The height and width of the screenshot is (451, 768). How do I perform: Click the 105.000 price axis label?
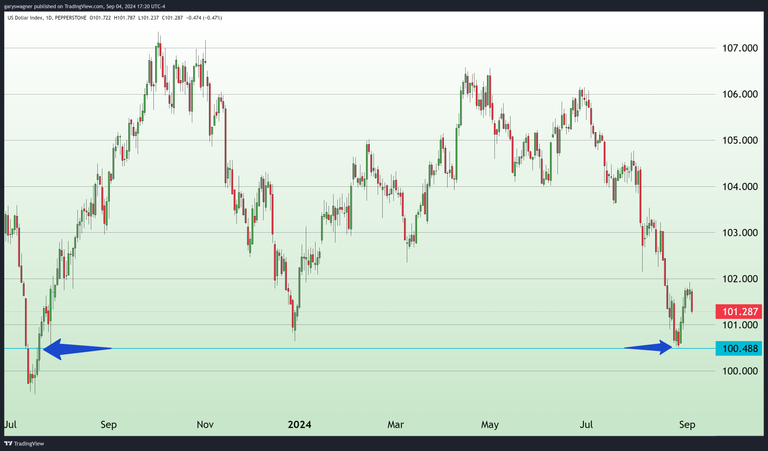tap(739, 140)
